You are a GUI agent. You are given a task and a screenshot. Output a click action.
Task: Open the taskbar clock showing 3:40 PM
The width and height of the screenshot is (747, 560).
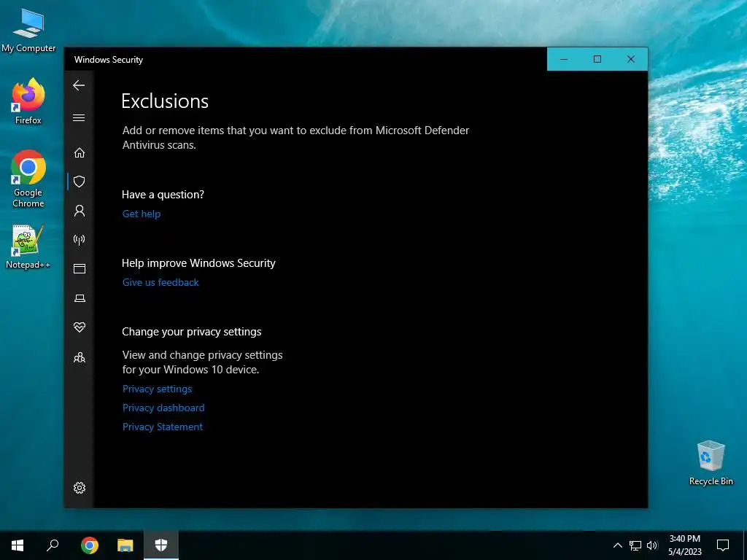[x=684, y=545]
